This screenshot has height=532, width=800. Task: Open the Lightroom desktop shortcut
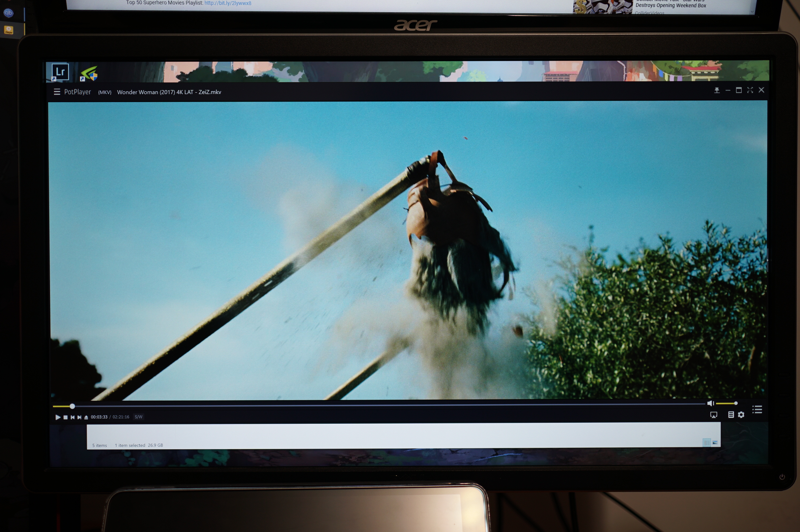click(60, 72)
